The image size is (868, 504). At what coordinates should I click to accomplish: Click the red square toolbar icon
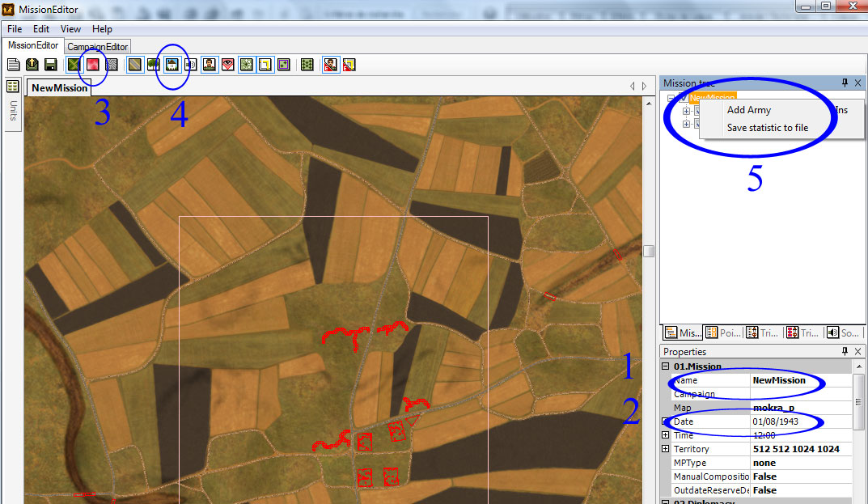pos(94,65)
